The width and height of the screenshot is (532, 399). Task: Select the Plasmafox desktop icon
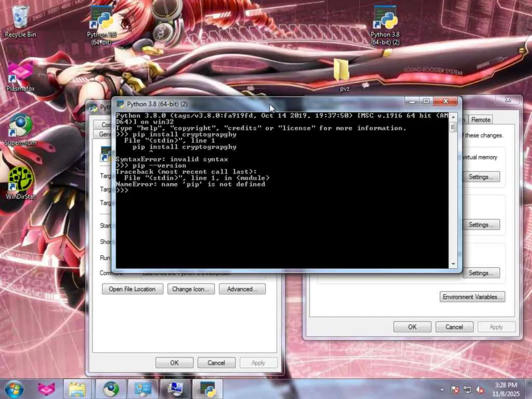click(x=20, y=77)
